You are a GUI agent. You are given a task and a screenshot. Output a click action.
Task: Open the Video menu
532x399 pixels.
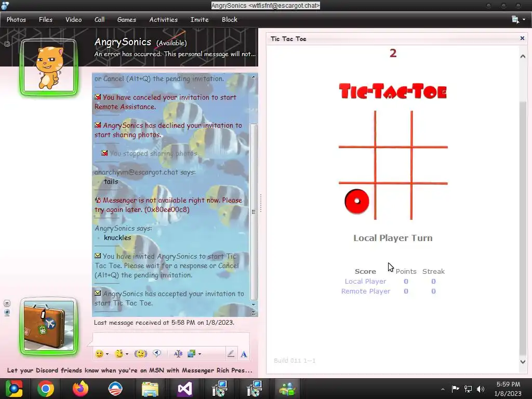pos(74,20)
